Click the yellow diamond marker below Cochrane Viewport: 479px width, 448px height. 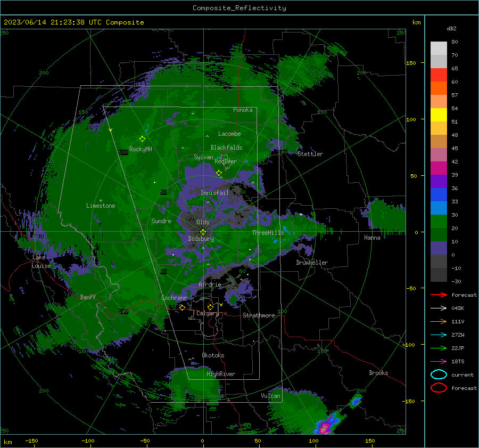pyautogui.click(x=182, y=307)
